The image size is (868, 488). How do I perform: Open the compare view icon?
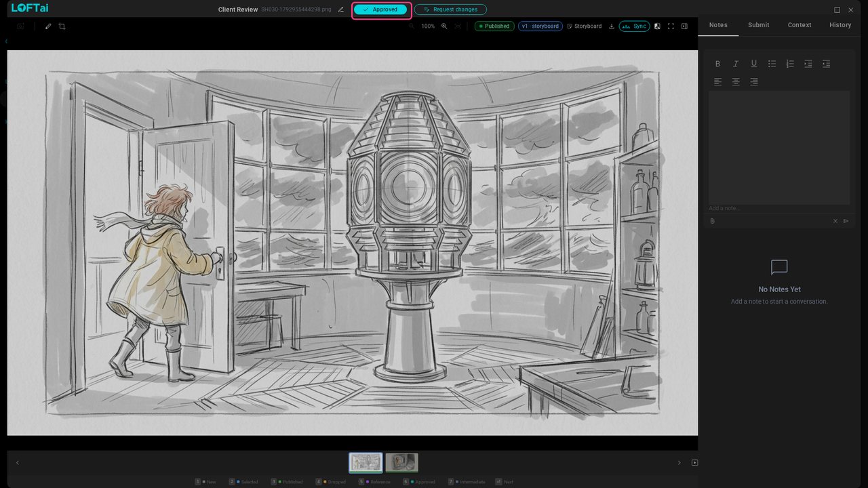(657, 26)
